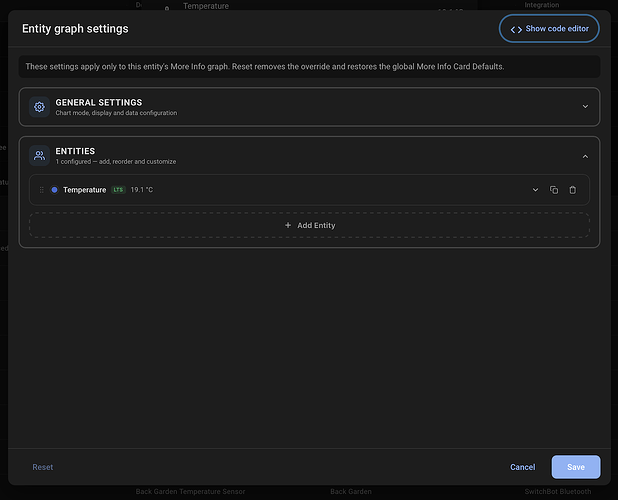Click the LTS badge on Temperature
618x500 pixels.
coord(118,190)
